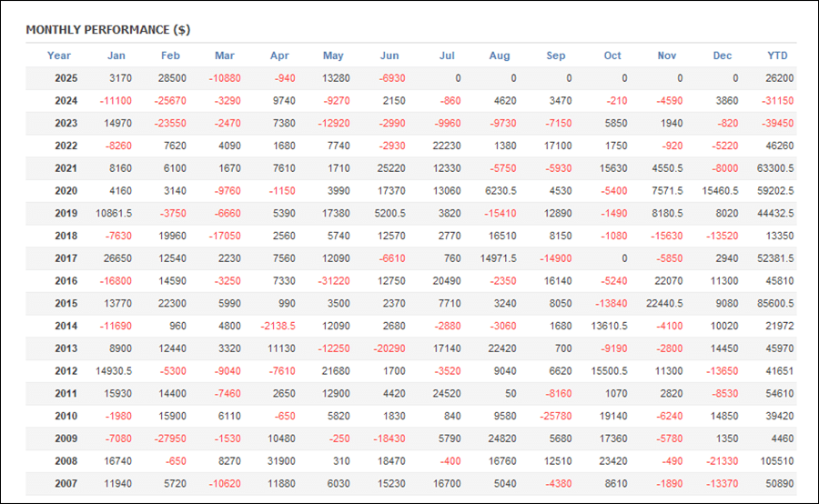Click the Year column header

pos(58,55)
